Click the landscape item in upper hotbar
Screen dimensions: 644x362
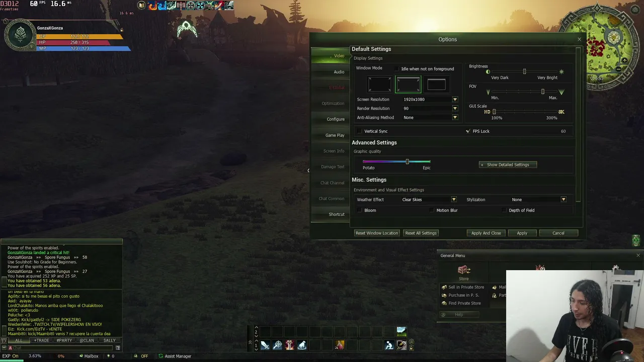tap(401, 331)
